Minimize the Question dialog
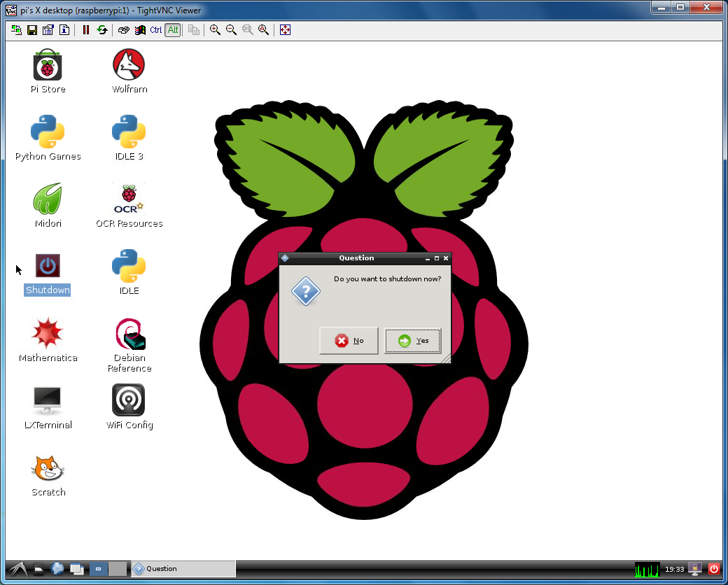 tap(428, 259)
